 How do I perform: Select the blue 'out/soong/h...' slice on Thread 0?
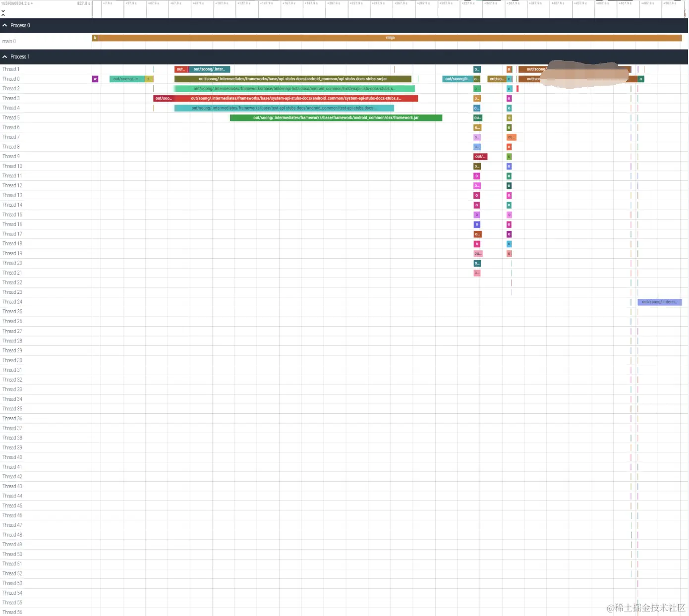pos(458,79)
